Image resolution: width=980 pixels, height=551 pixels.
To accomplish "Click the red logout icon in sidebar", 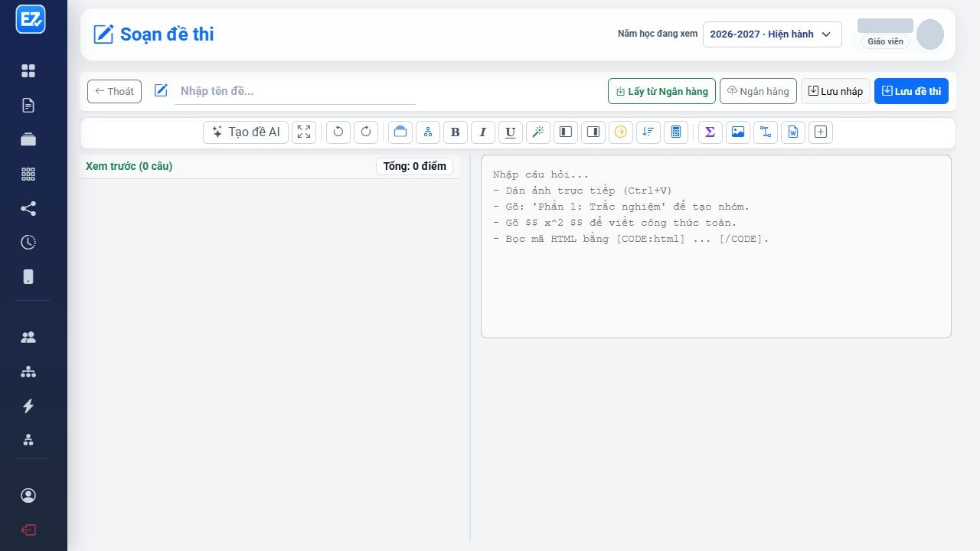I will coord(28,530).
